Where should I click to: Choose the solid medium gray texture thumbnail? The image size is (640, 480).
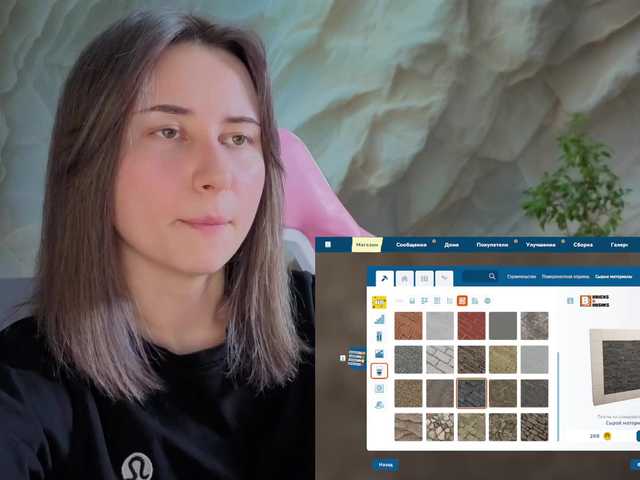pos(503,326)
